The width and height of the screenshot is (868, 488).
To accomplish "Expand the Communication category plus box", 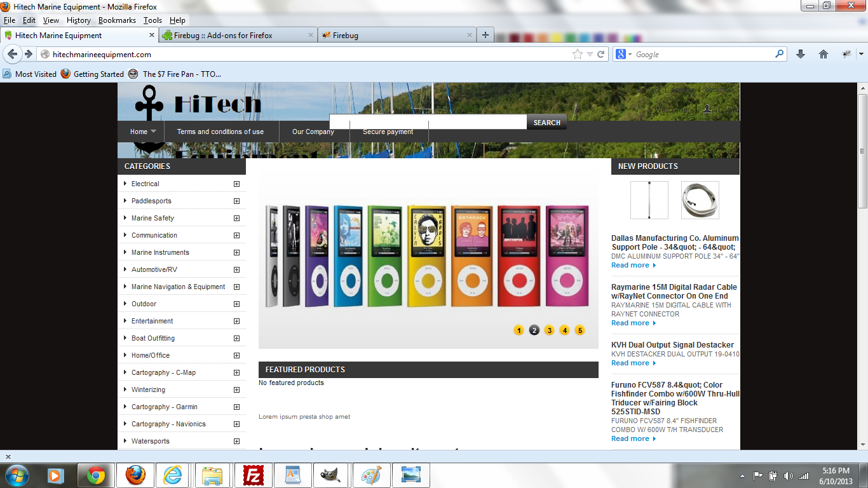I will 236,235.
